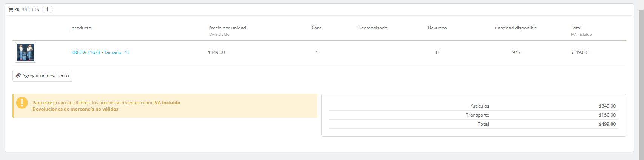Click the Devuelto column header
644x160 pixels.
coord(437,28)
